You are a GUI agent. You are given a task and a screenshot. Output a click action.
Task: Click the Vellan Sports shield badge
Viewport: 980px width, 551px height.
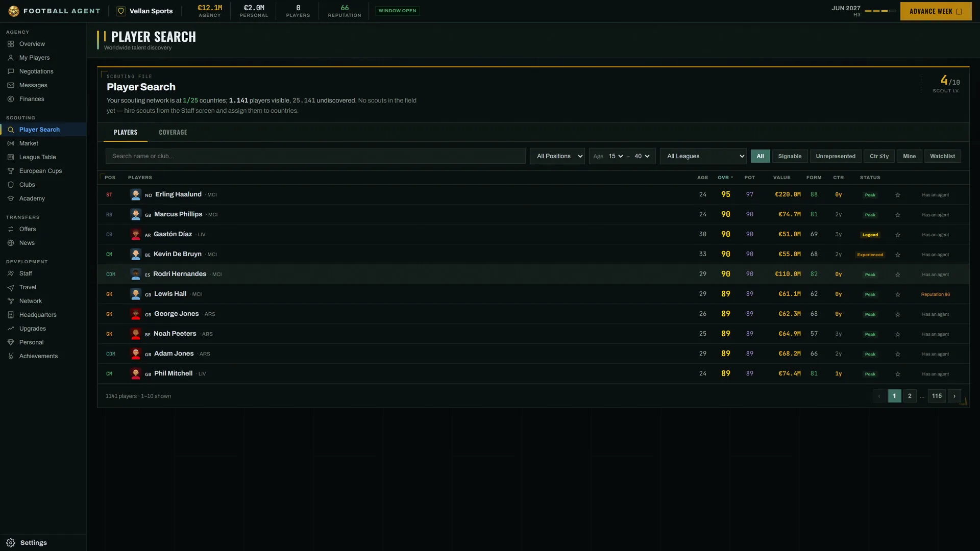121,11
